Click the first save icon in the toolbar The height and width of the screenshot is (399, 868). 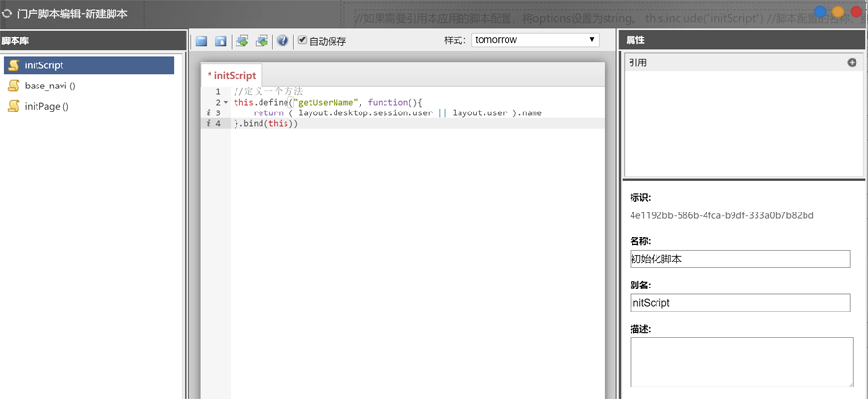[x=201, y=41]
